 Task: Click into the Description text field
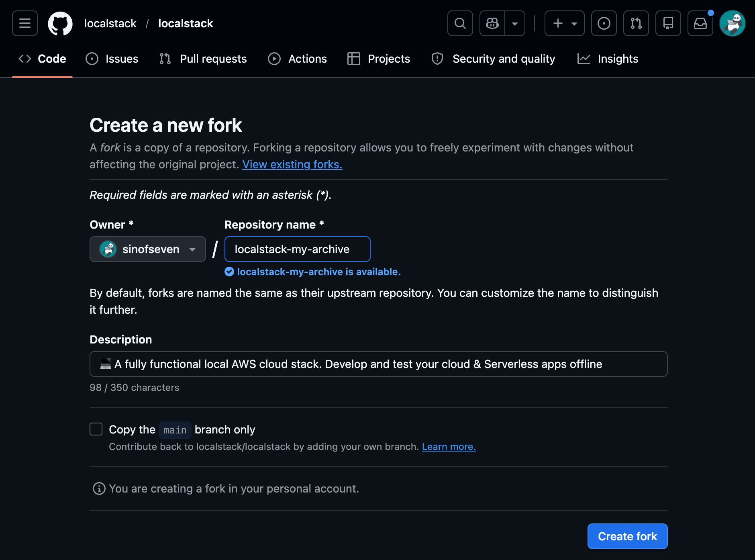[x=378, y=364]
